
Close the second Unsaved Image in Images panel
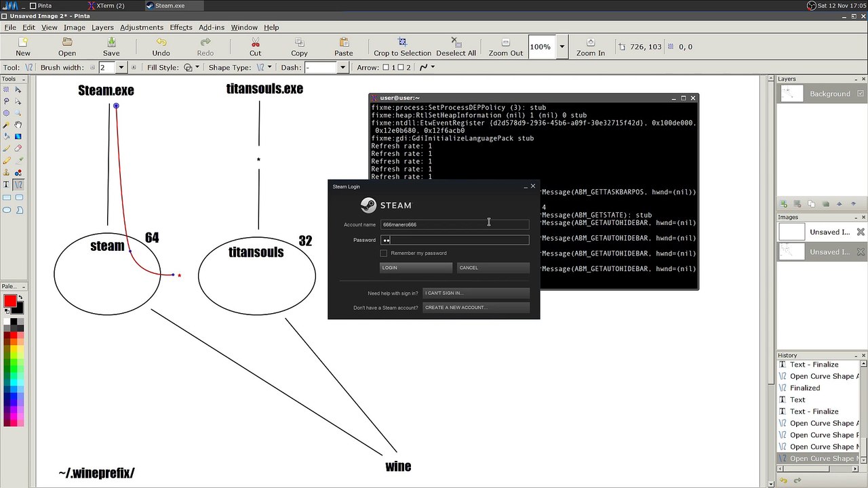tap(861, 252)
